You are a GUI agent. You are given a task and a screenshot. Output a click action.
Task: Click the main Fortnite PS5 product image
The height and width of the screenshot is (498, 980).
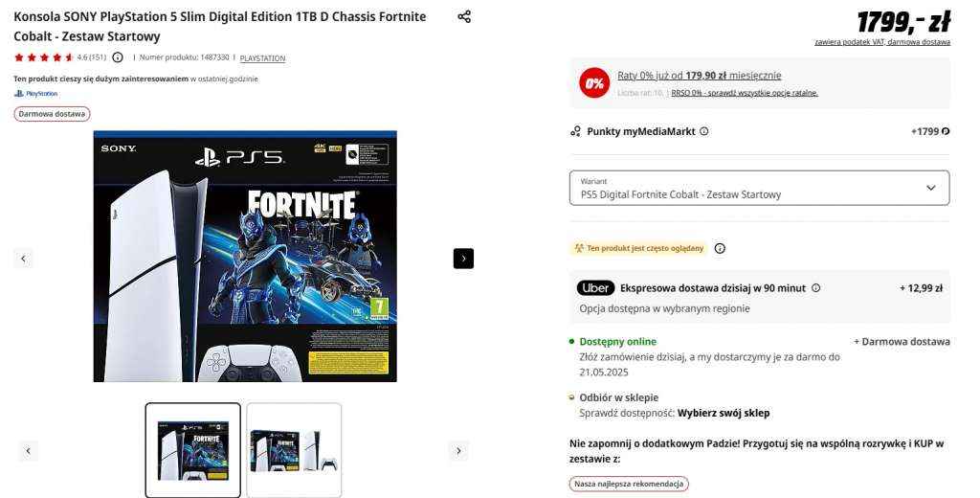click(245, 256)
